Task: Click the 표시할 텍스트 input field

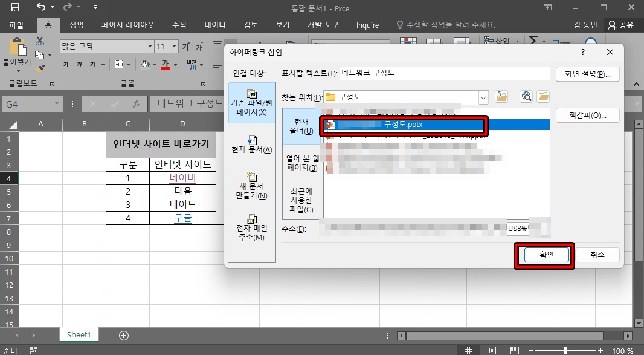Action: click(x=445, y=73)
